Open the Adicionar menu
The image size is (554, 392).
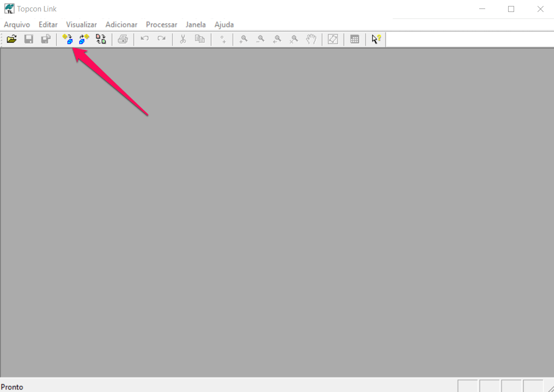[x=122, y=25]
